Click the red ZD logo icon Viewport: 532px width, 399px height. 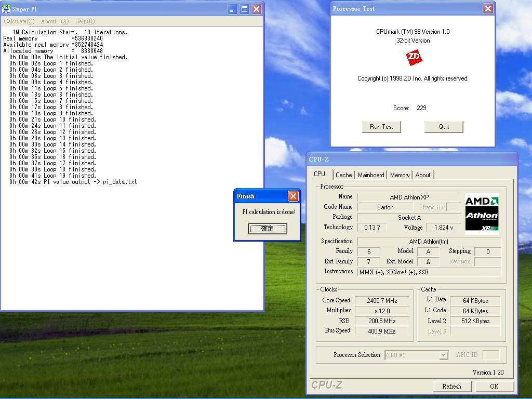point(414,57)
